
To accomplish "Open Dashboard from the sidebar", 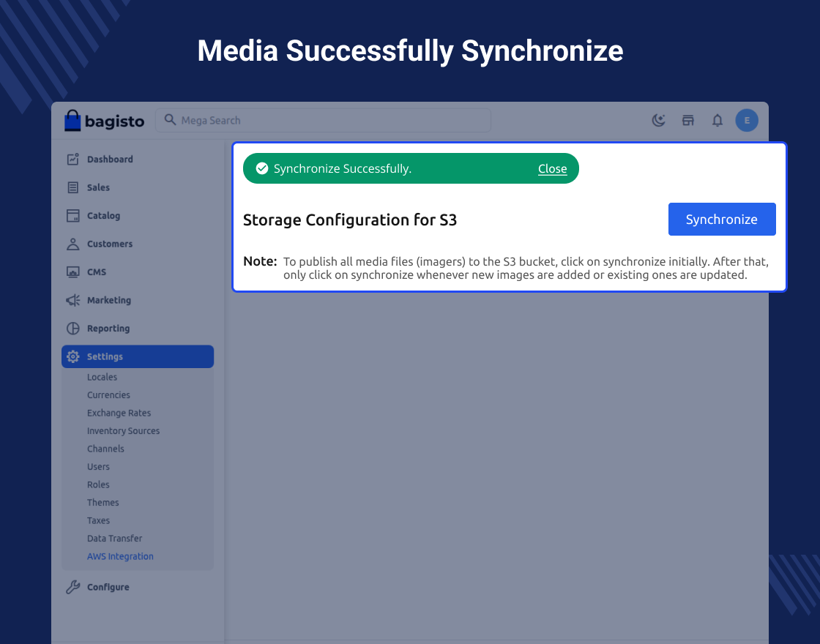I will [110, 160].
